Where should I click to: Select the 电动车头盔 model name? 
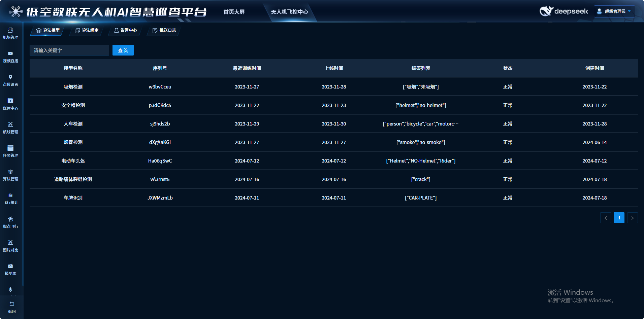coord(73,161)
